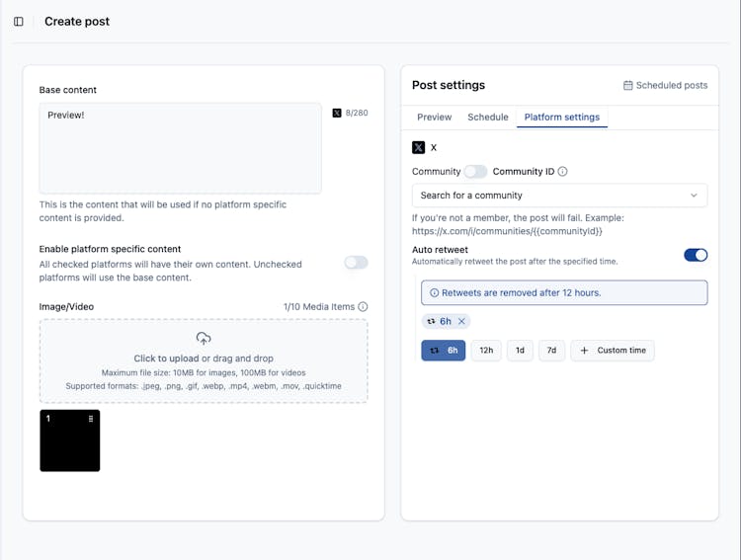
Task: Select the uploaded media thumbnail 1
Action: coord(70,440)
